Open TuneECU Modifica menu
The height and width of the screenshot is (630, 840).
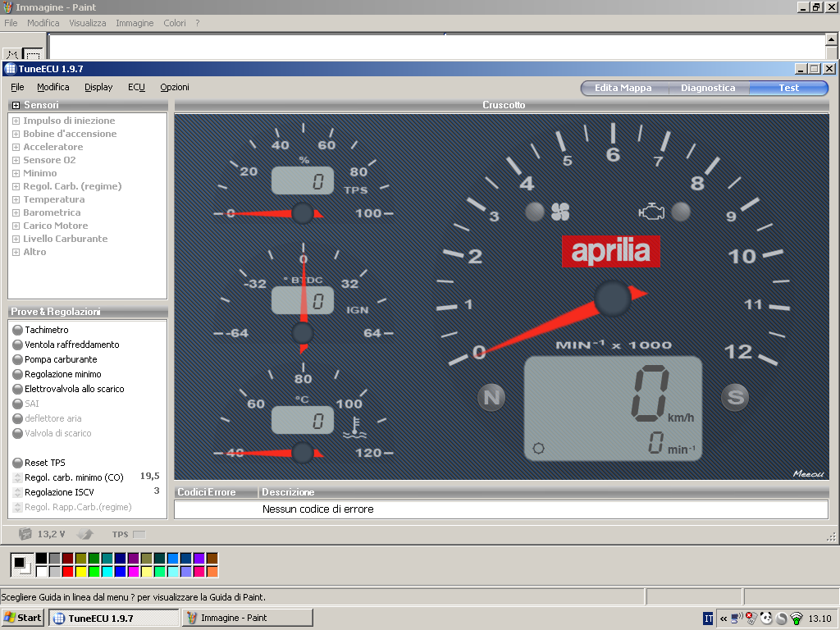point(53,87)
